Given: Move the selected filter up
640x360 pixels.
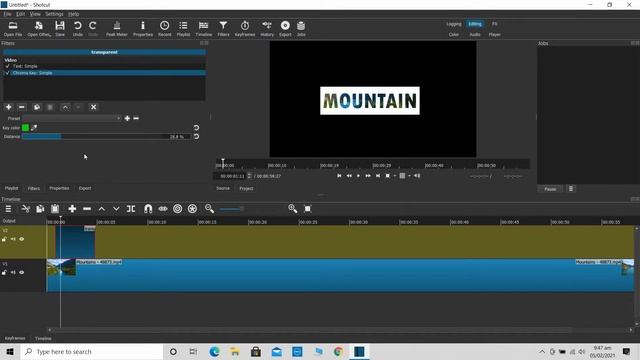Looking at the screenshot, I should pos(65,107).
